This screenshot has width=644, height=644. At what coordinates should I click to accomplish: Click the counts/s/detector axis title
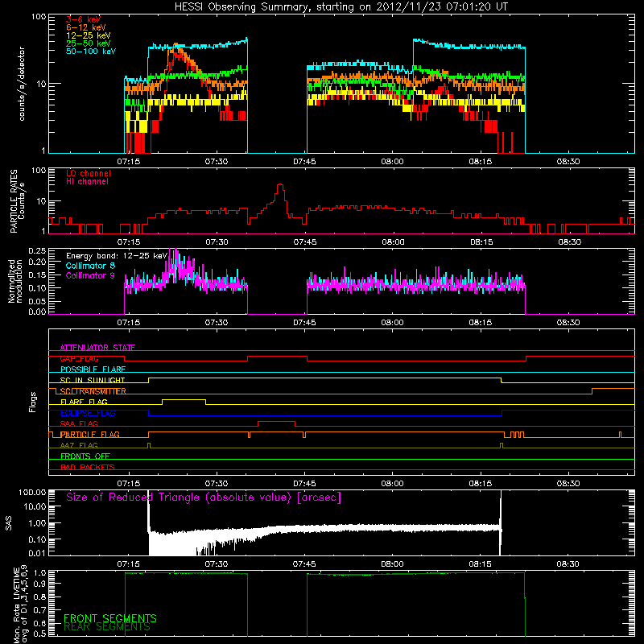point(22,84)
